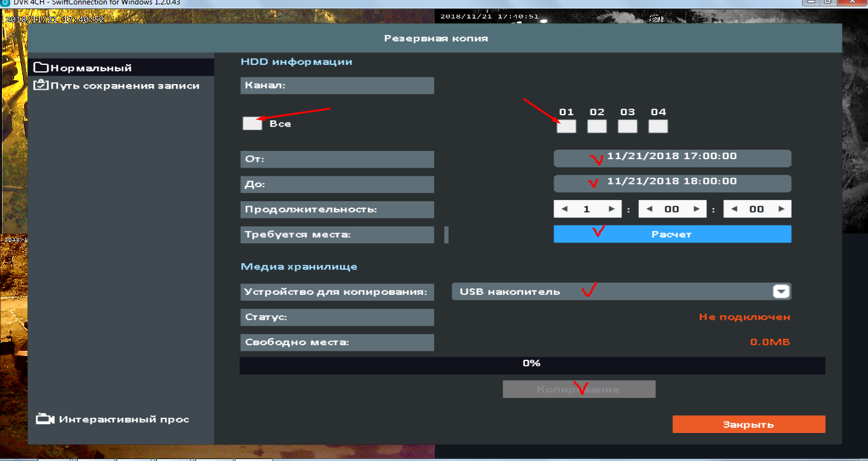Click the HDD информации heading

tap(297, 62)
